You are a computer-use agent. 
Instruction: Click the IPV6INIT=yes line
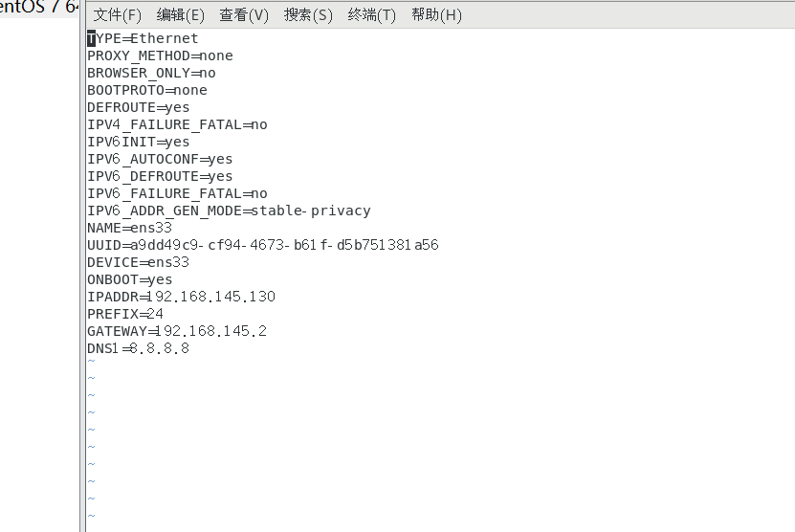pos(138,142)
